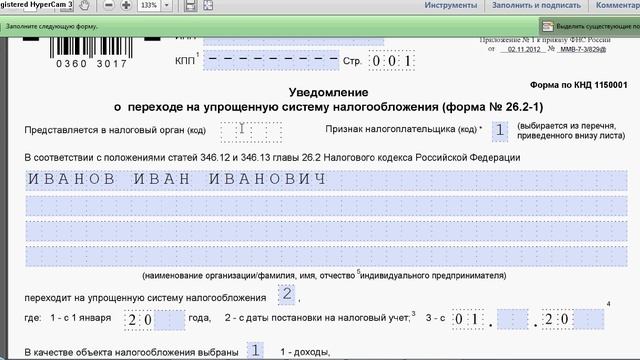
Task: Click the 'Заполните следующую форму.' message
Action: pos(51,27)
